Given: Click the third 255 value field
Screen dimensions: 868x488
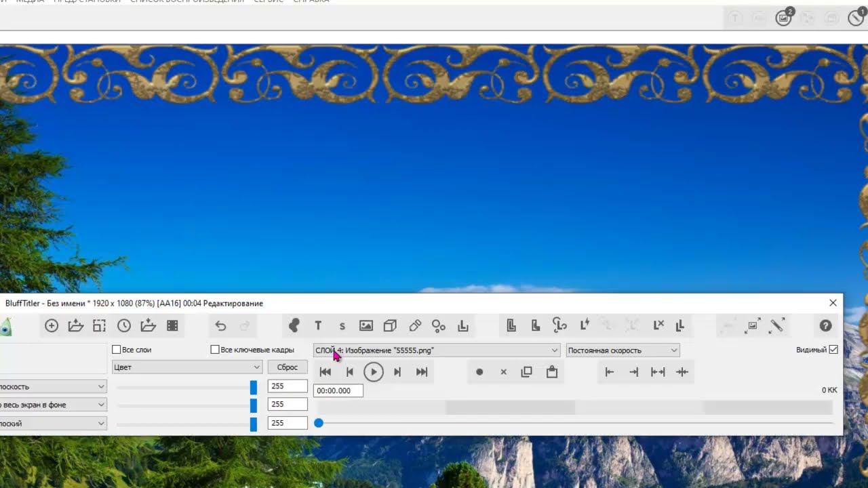Looking at the screenshot, I should [x=288, y=423].
